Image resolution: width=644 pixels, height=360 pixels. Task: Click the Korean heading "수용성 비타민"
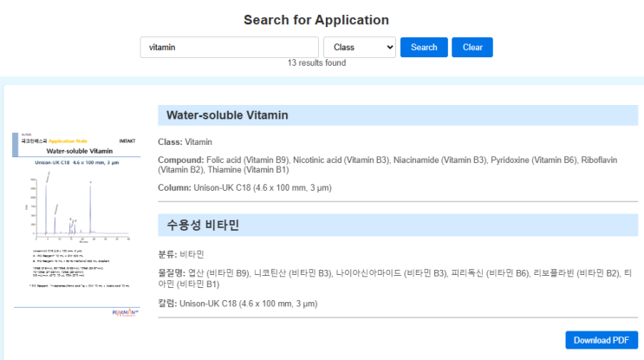point(203,225)
